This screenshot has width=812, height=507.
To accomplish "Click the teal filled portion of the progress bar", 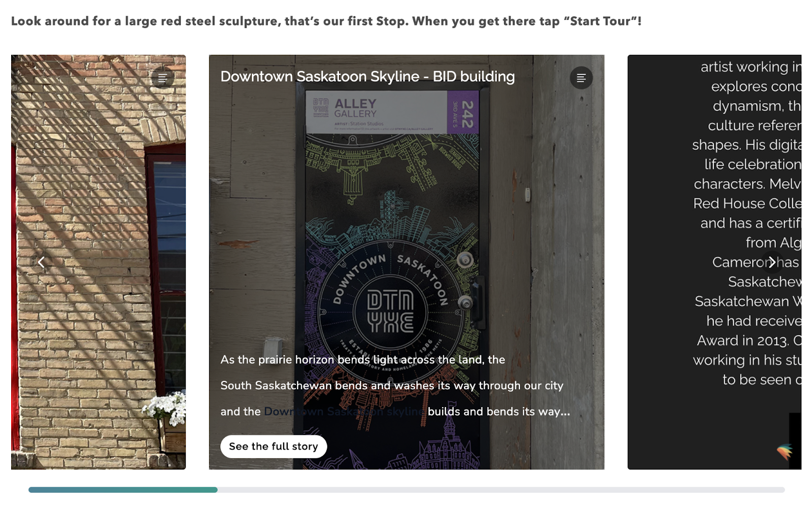I will [x=123, y=490].
